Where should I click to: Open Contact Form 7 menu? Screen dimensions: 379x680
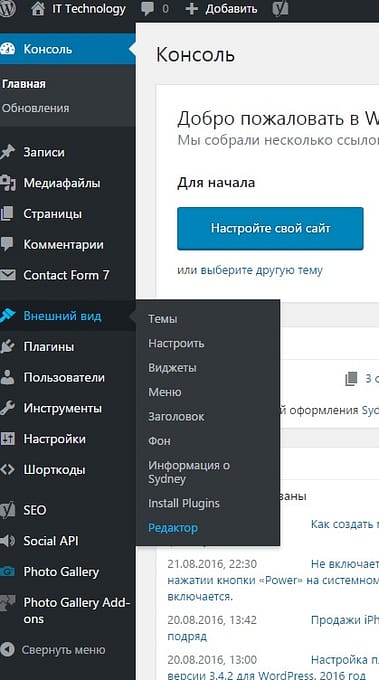pos(66,275)
